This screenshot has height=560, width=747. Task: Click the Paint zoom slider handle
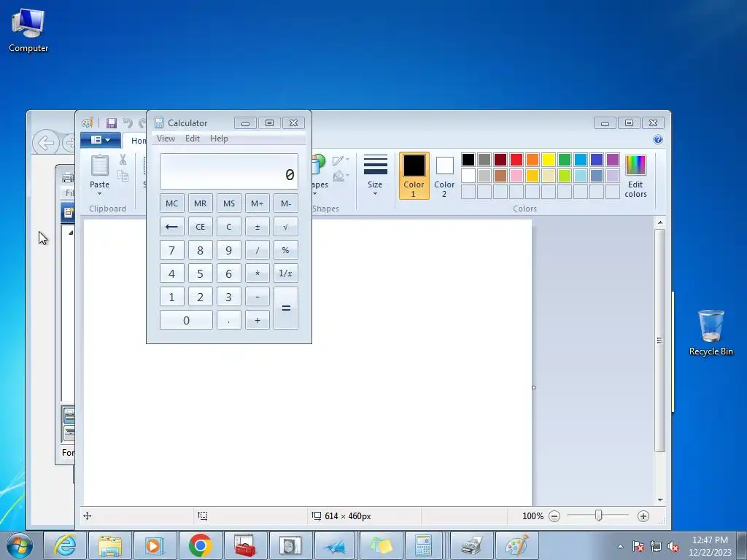(x=598, y=516)
